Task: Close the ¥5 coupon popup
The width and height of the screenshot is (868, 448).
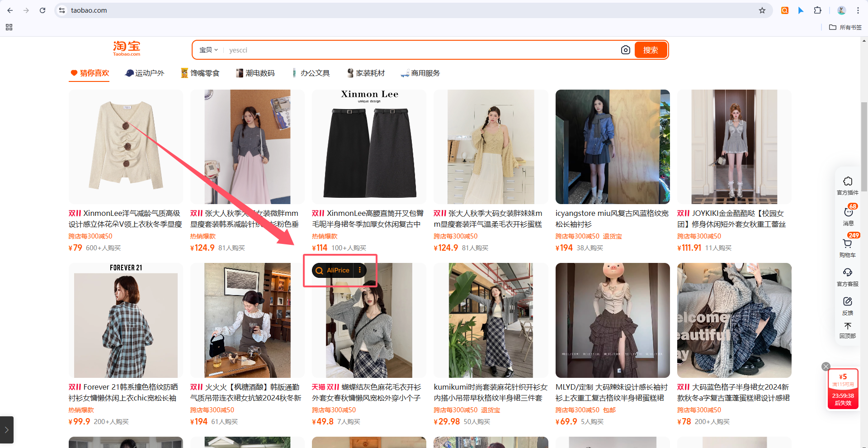Action: 826,366
